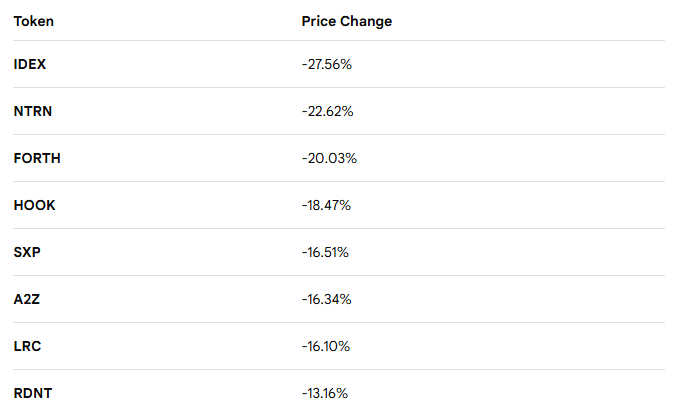Click the RDNT token cell

tap(33, 393)
